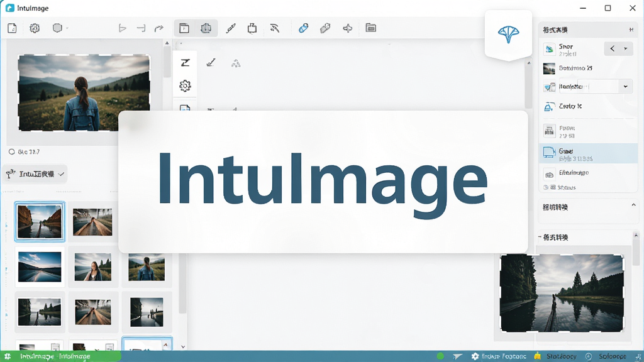Select the canyon river thumbnail with blue border

pos(40,222)
